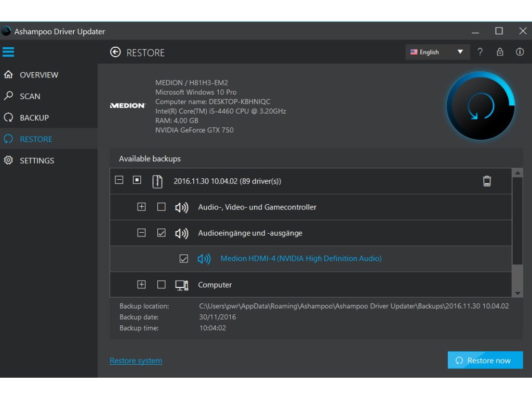Image resolution: width=532 pixels, height=399 pixels.
Task: Collapse the 2016.11.30 backup entry
Action: [x=119, y=180]
